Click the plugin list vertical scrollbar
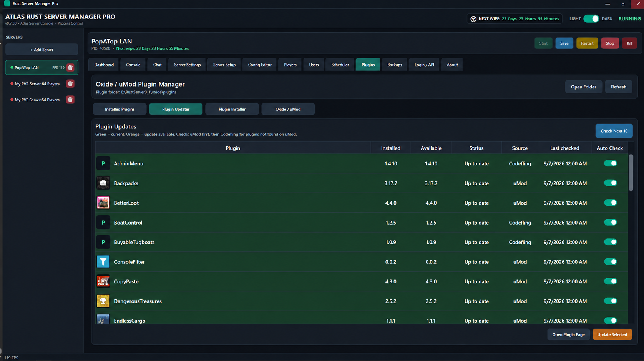The height and width of the screenshot is (361, 644). (631, 173)
